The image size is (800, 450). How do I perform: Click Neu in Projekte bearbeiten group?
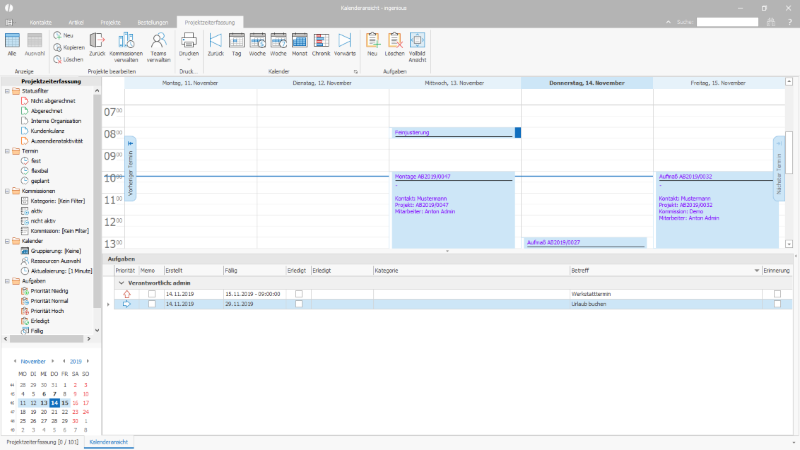[x=64, y=35]
